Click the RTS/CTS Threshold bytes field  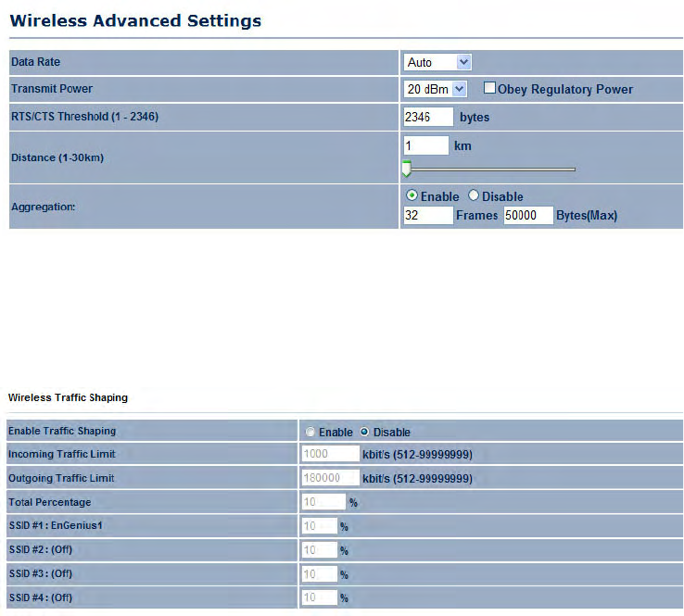coord(428,117)
